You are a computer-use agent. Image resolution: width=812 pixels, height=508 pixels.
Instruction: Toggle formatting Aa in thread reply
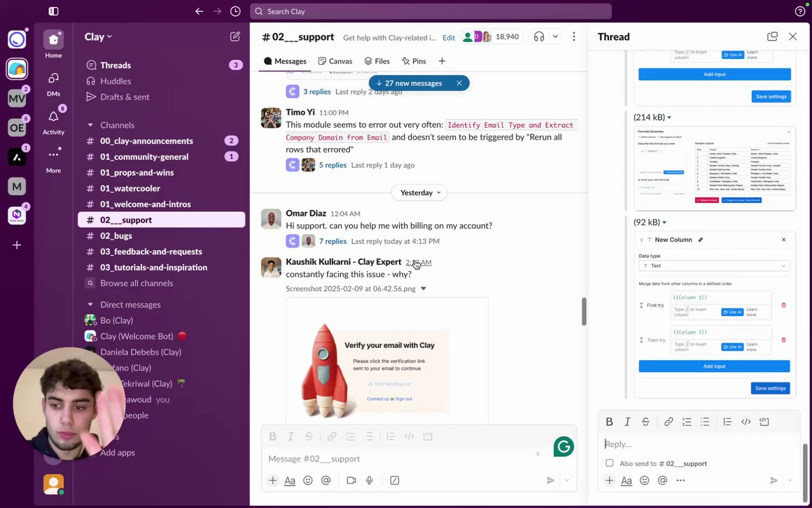pos(626,481)
